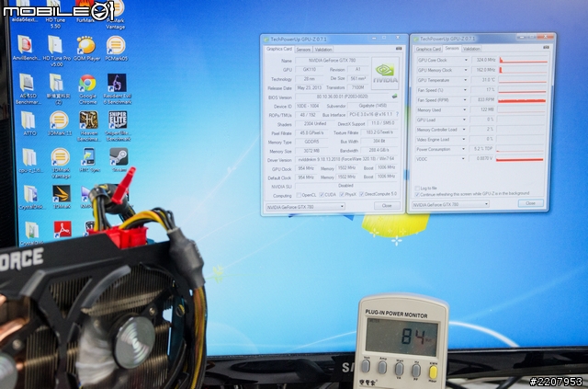Screen dimensions: 588x389
Task: Open the GPU Temperature sensor dropdown
Action: 466,80
